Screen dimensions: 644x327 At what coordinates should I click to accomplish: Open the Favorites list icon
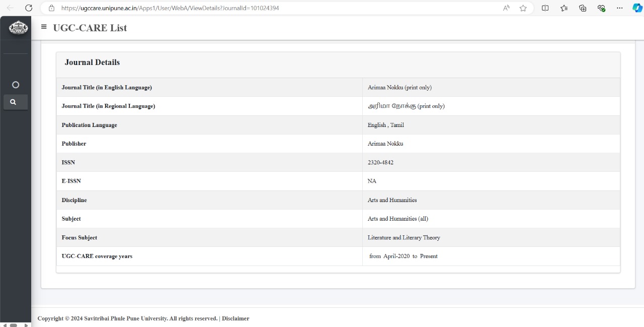pyautogui.click(x=564, y=8)
